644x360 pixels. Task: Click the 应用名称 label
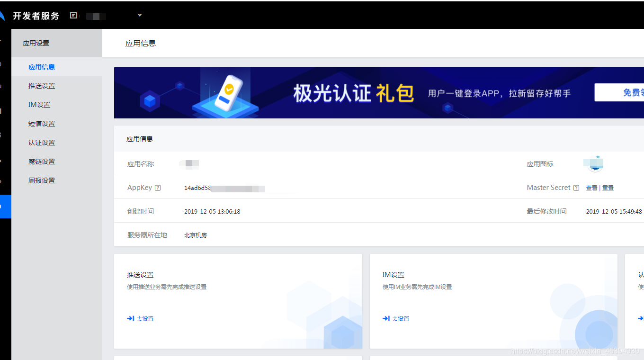pyautogui.click(x=141, y=164)
